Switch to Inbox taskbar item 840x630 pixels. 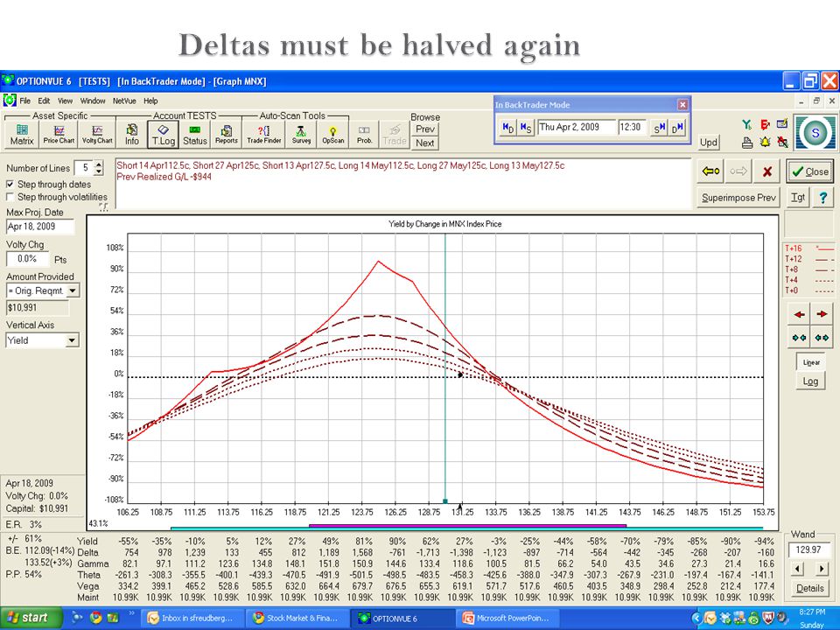click(x=192, y=618)
